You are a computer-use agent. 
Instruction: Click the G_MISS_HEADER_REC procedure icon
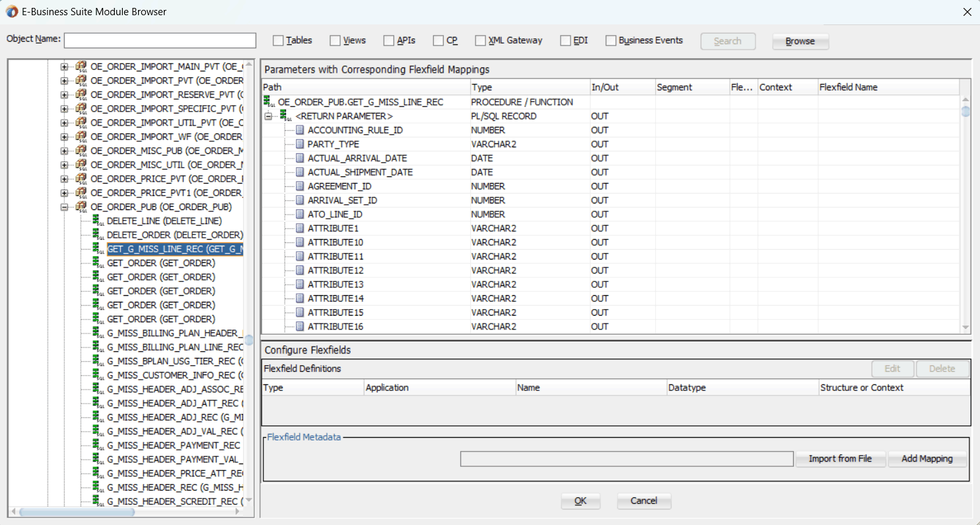tap(98, 487)
